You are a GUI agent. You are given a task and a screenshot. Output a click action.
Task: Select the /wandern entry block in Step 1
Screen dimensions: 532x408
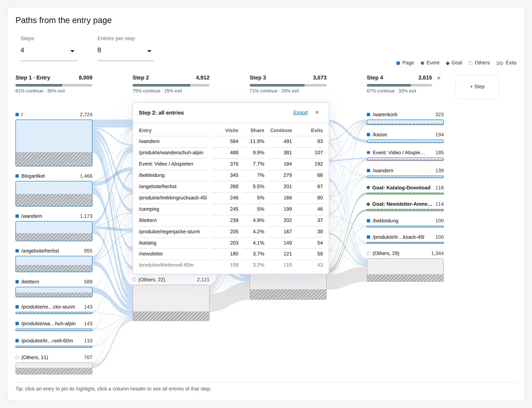coord(54,231)
